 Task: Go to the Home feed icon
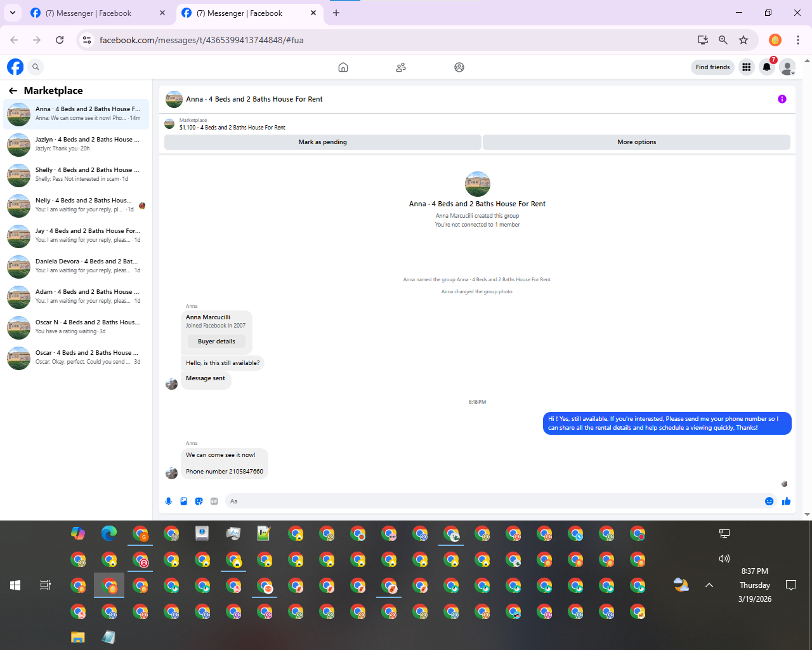tap(343, 67)
